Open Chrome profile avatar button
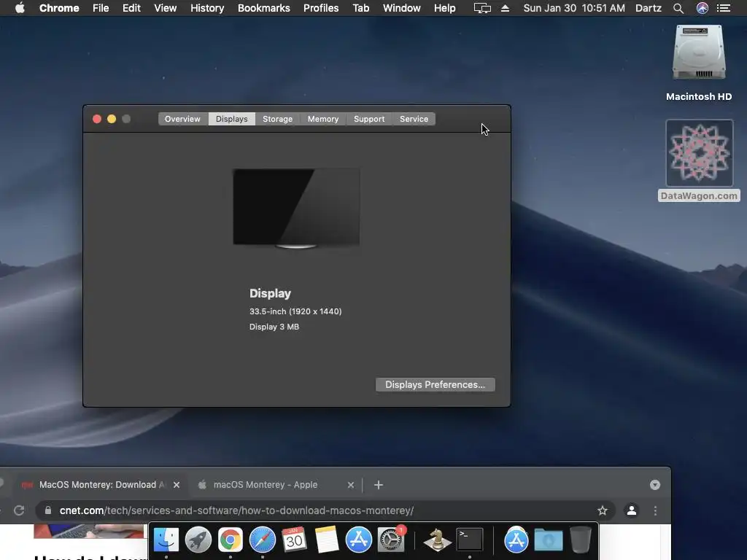Screen dimensions: 747x560 click(x=632, y=510)
